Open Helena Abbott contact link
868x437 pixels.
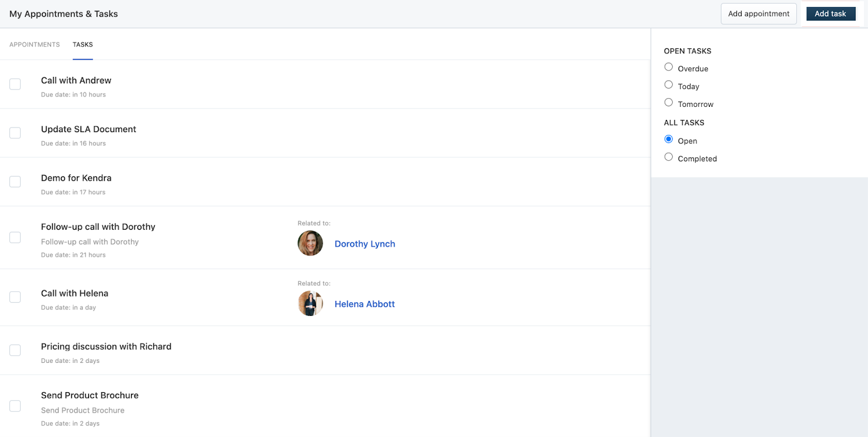click(x=365, y=304)
